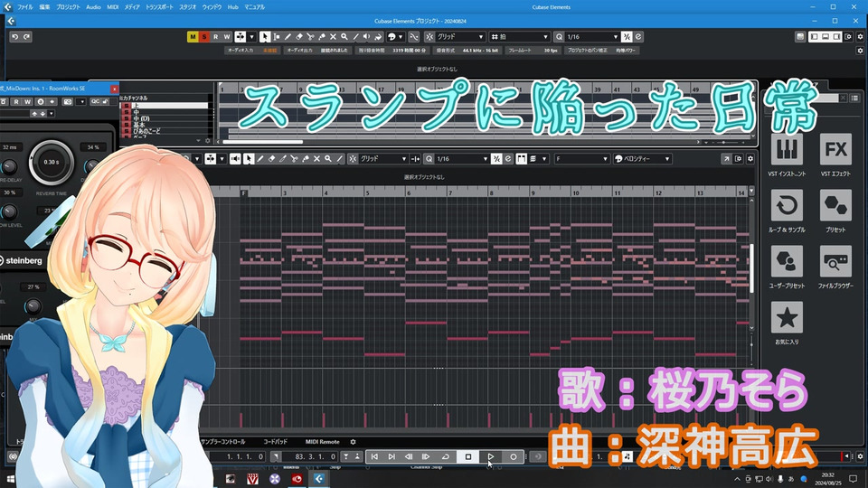
Task: Click the Redo arrow in main toolbar
Action: pos(26,36)
